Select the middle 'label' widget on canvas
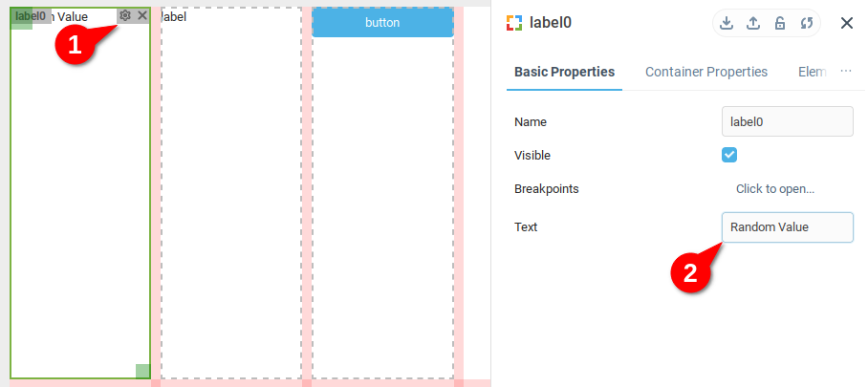868x387 pixels. click(x=231, y=191)
